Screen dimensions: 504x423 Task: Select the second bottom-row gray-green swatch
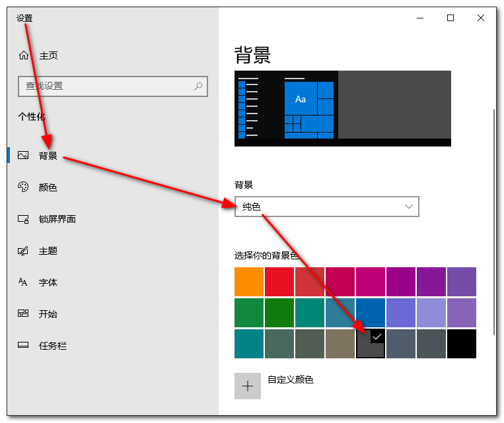click(279, 343)
